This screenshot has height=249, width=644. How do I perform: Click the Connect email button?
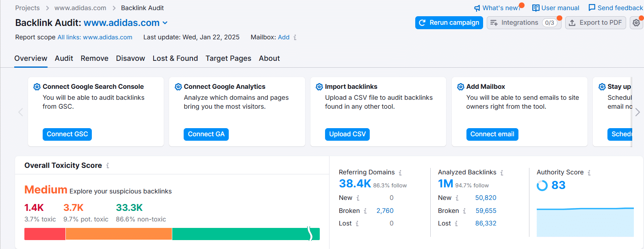(x=492, y=134)
